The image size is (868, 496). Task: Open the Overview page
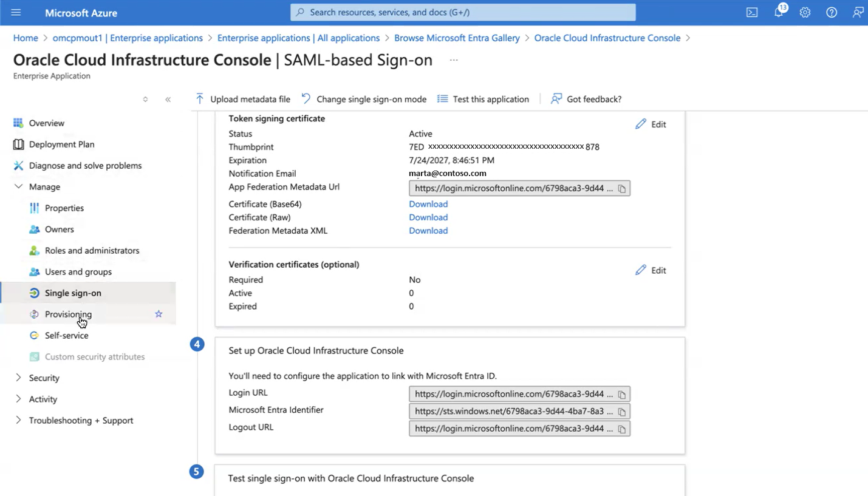pyautogui.click(x=47, y=123)
